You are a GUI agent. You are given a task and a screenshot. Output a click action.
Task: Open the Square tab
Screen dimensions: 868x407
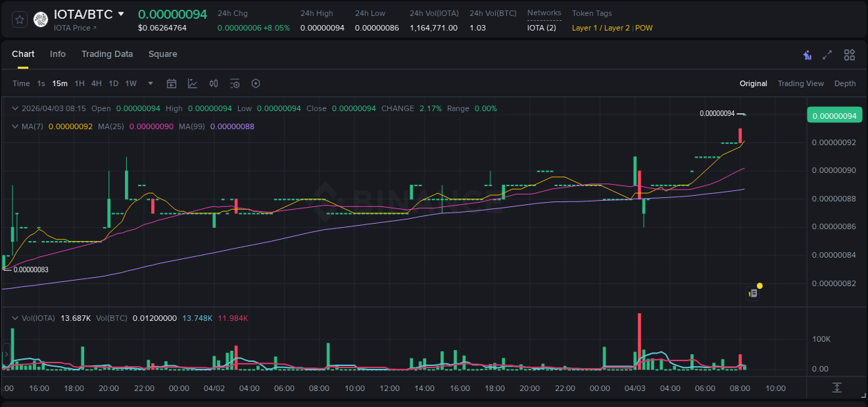click(x=162, y=54)
